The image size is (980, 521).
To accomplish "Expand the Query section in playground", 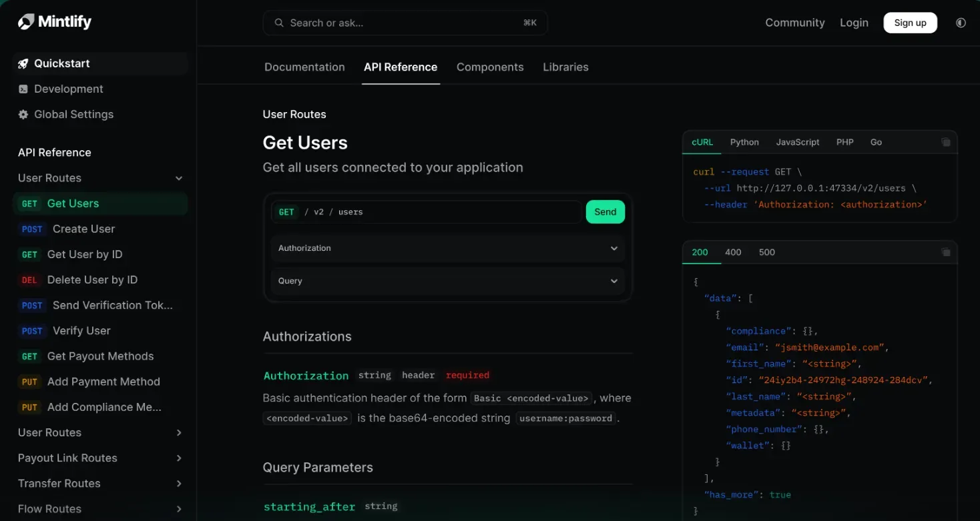I will point(448,281).
